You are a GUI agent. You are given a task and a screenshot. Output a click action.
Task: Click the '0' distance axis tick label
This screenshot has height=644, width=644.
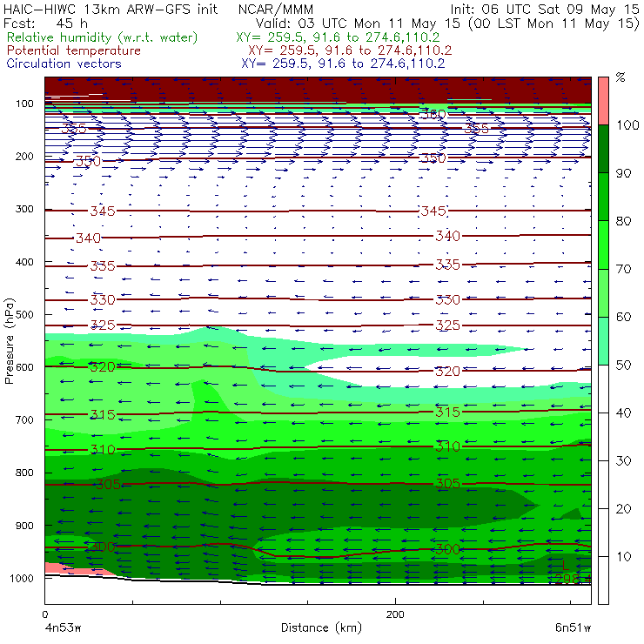point(44,614)
